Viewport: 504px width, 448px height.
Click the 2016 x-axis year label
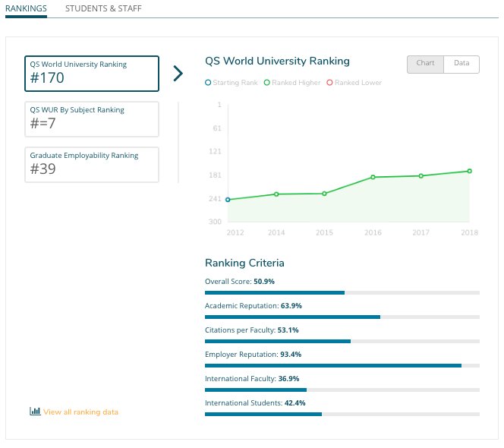click(x=373, y=232)
